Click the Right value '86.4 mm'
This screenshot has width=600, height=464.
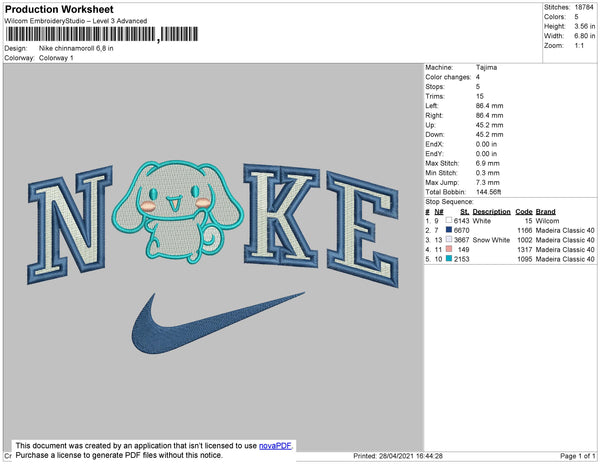(x=489, y=115)
